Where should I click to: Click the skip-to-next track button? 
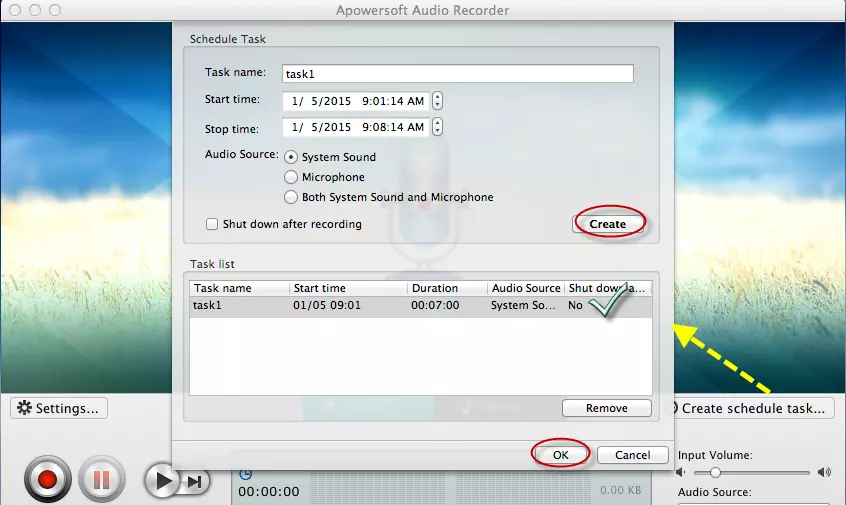[195, 481]
